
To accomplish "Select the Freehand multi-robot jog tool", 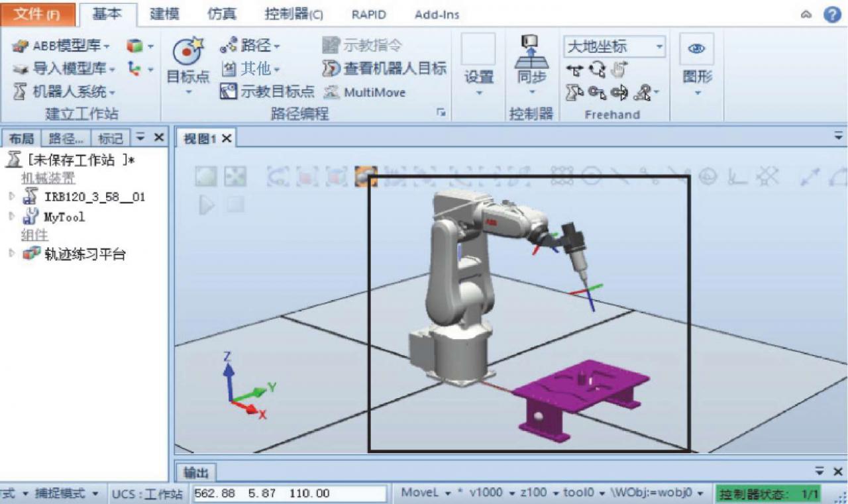I will tap(642, 92).
